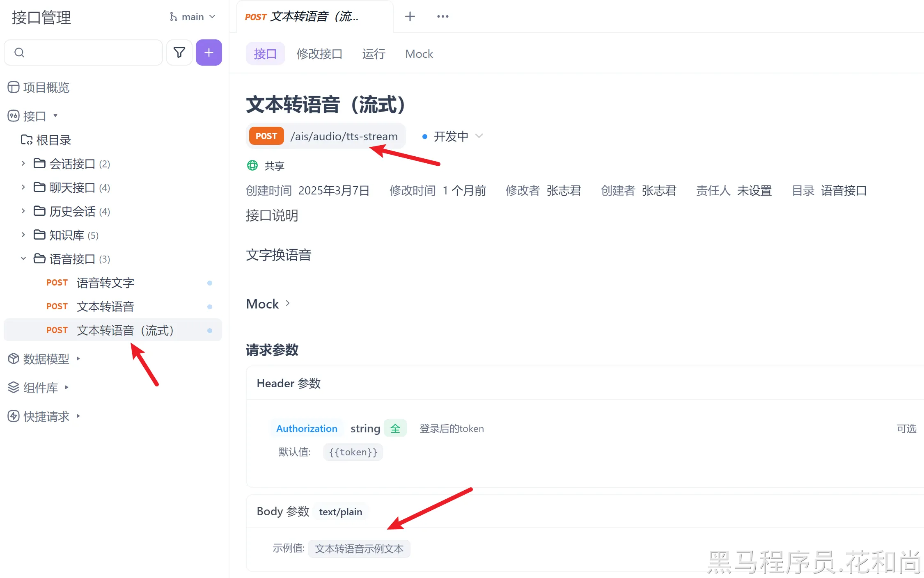Open new tab with plus icon
This screenshot has width=924, height=578.
tap(410, 16)
